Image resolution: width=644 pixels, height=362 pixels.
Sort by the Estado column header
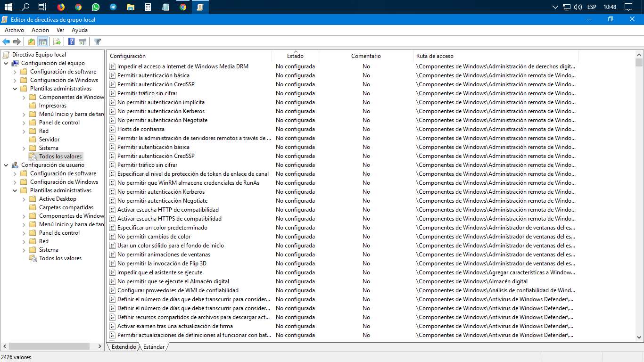point(295,56)
